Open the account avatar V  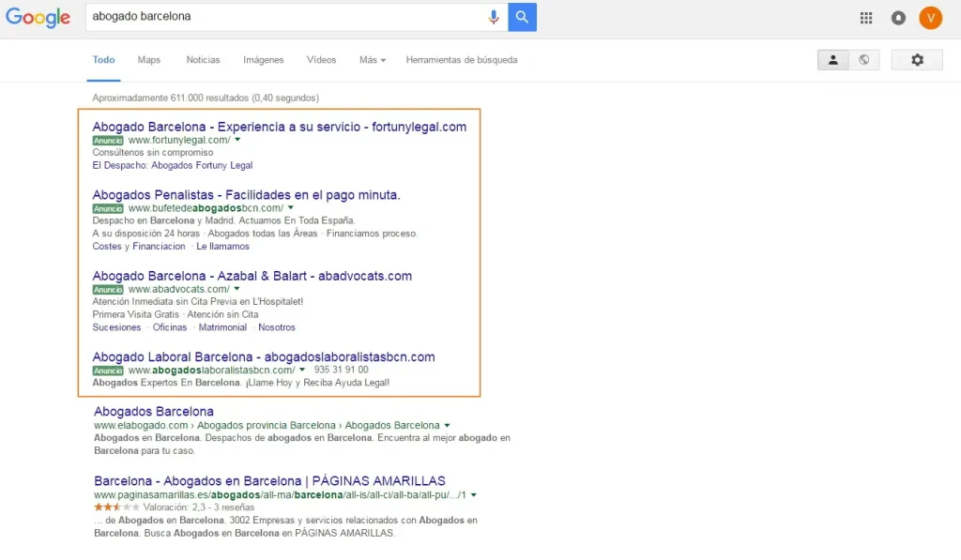coord(930,18)
